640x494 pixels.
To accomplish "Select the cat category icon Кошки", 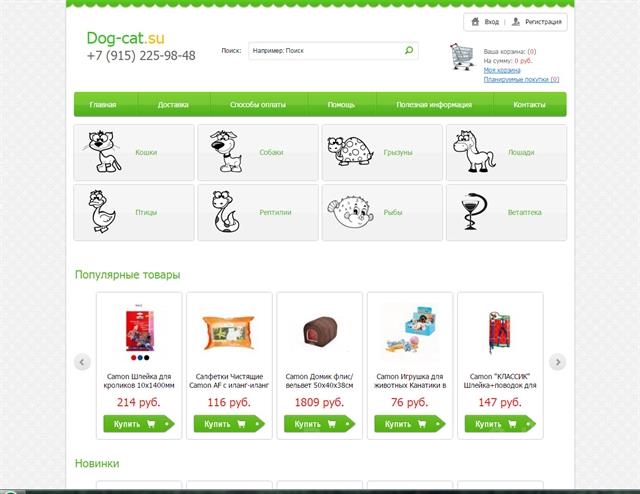I will pyautogui.click(x=102, y=151).
